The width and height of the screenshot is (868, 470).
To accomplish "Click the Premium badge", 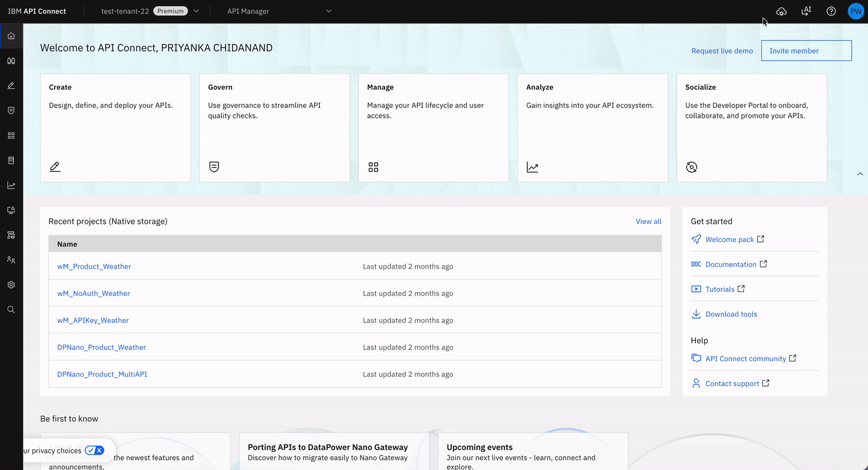I will click(x=170, y=11).
